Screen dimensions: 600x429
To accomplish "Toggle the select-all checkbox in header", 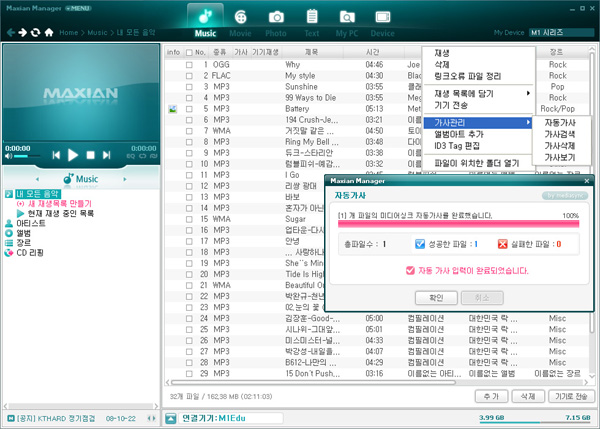I will [189, 52].
